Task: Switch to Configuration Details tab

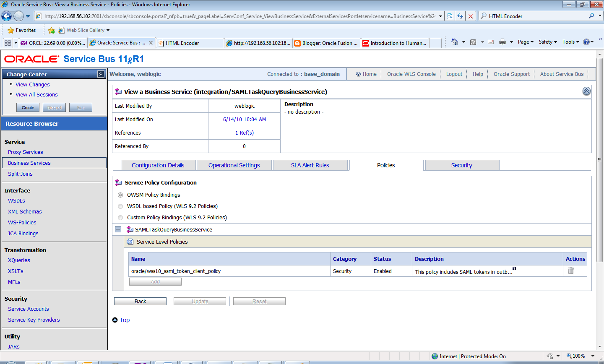Action: (158, 165)
